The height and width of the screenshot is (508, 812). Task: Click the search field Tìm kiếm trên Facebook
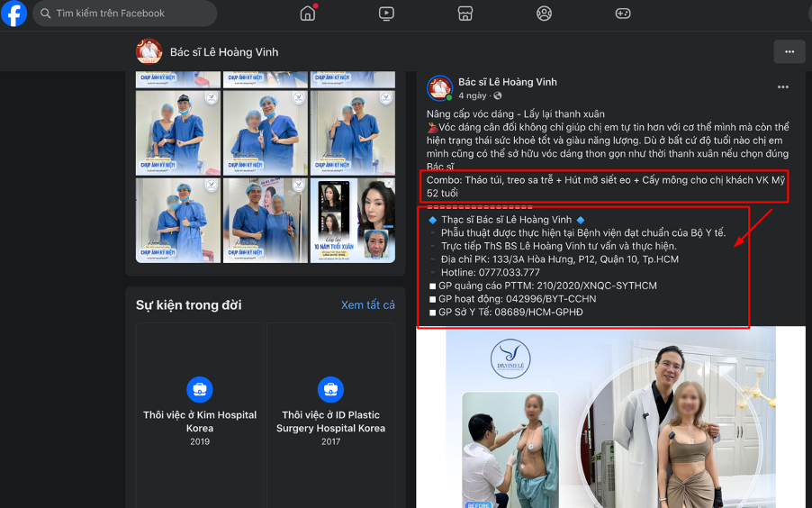point(125,14)
